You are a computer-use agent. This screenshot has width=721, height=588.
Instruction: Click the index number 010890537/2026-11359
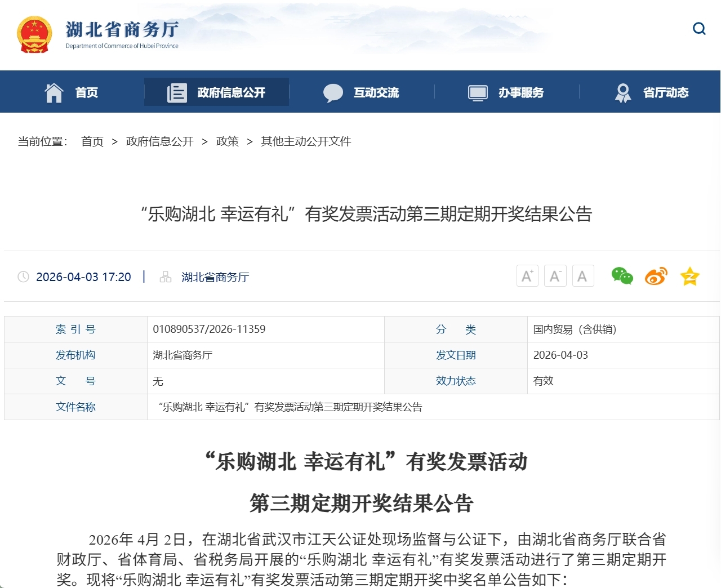[x=209, y=329]
